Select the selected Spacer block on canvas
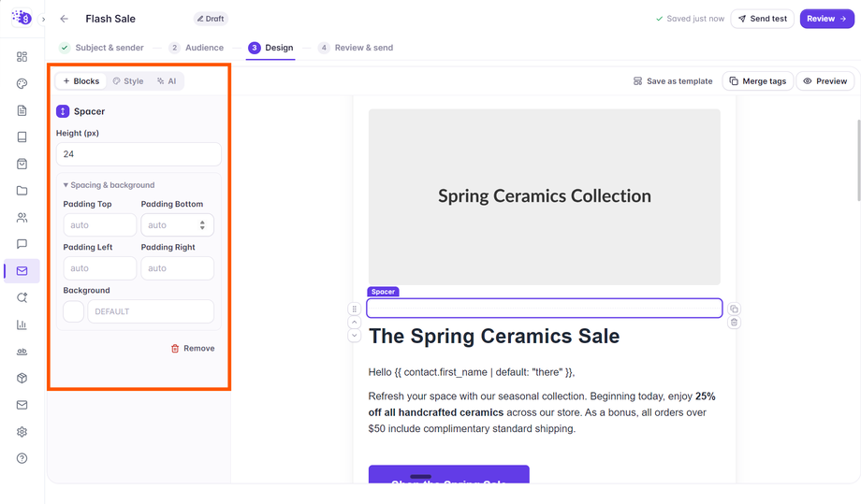 click(544, 309)
